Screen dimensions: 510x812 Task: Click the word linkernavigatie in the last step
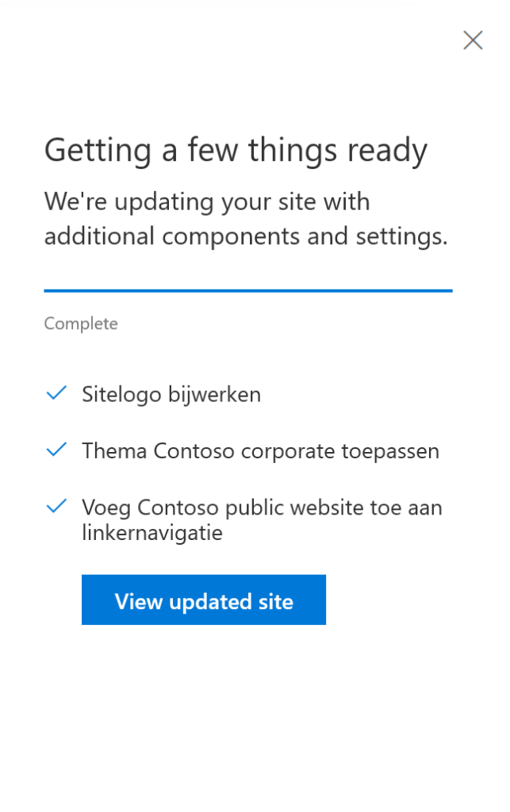[152, 533]
